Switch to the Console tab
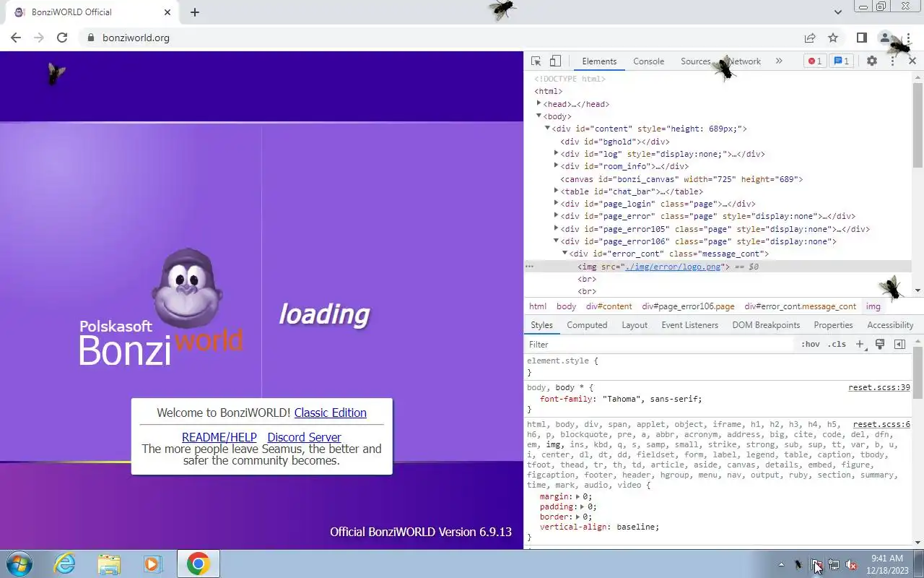Viewport: 924px width, 578px height. (x=648, y=61)
